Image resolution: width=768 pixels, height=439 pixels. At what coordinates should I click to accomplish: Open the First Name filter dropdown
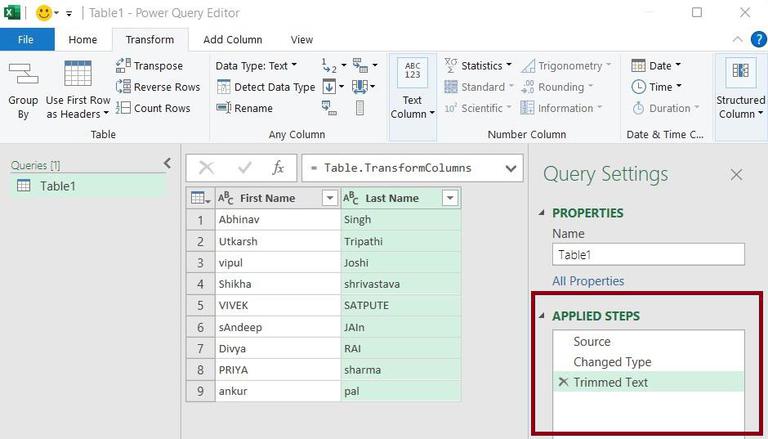(330, 198)
